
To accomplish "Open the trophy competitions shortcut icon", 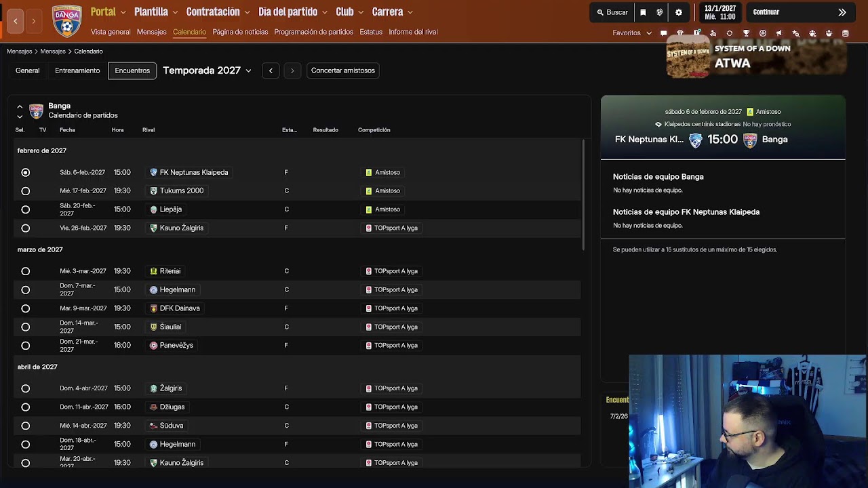I will click(x=746, y=33).
